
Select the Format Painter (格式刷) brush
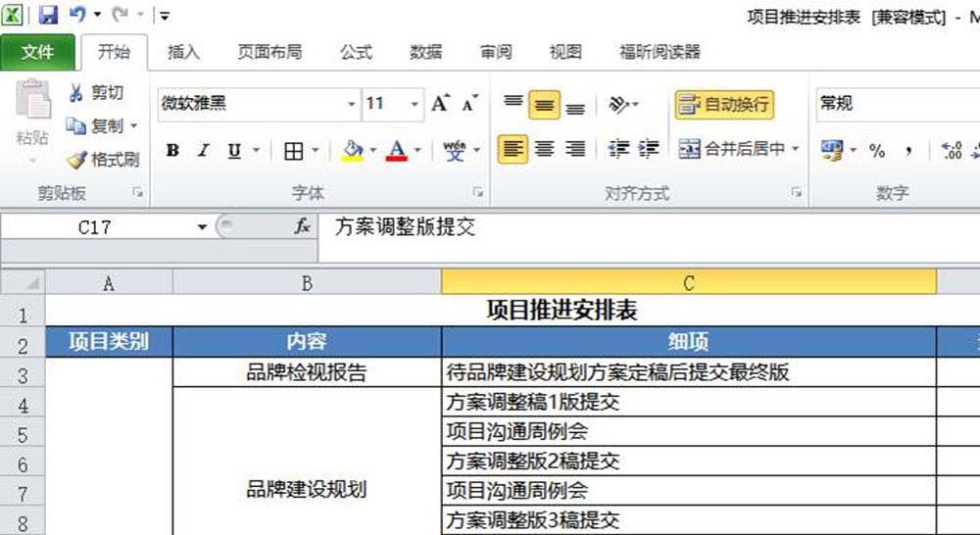(76, 159)
